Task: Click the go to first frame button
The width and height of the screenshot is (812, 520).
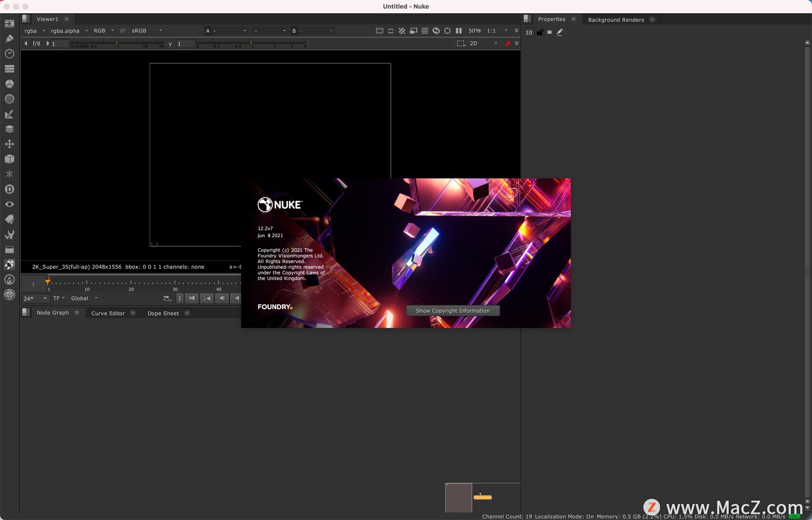Action: 192,298
